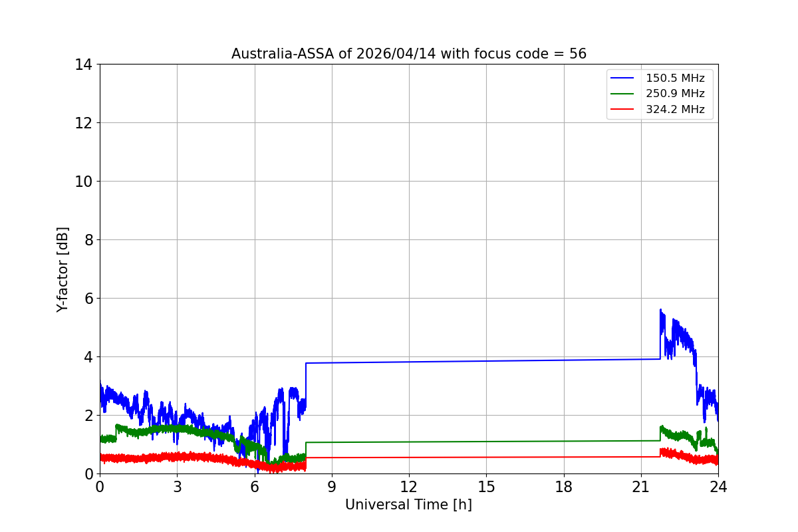
Task: Click x-axis tick label '3'
Action: click(177, 486)
